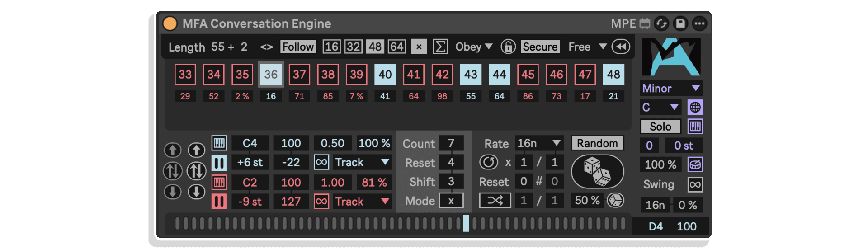
Task: Click the Random button
Action: pyautogui.click(x=597, y=143)
